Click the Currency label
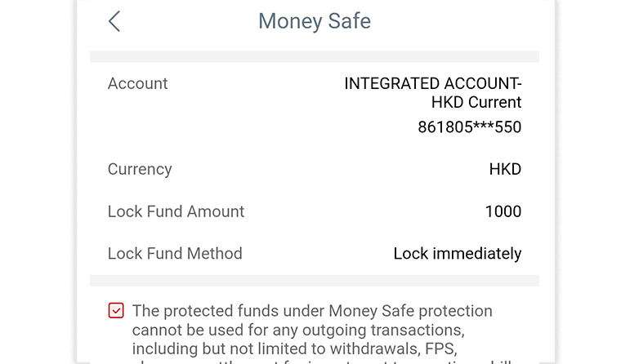Viewport: 630px width, 364px height. (x=140, y=170)
